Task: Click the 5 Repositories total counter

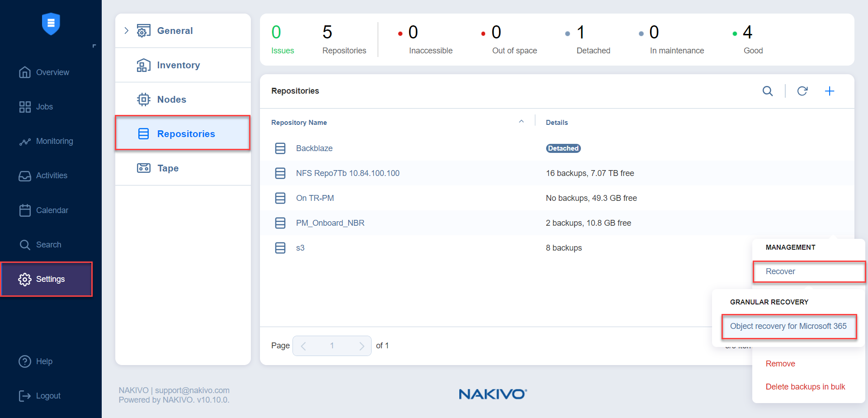Action: point(344,40)
